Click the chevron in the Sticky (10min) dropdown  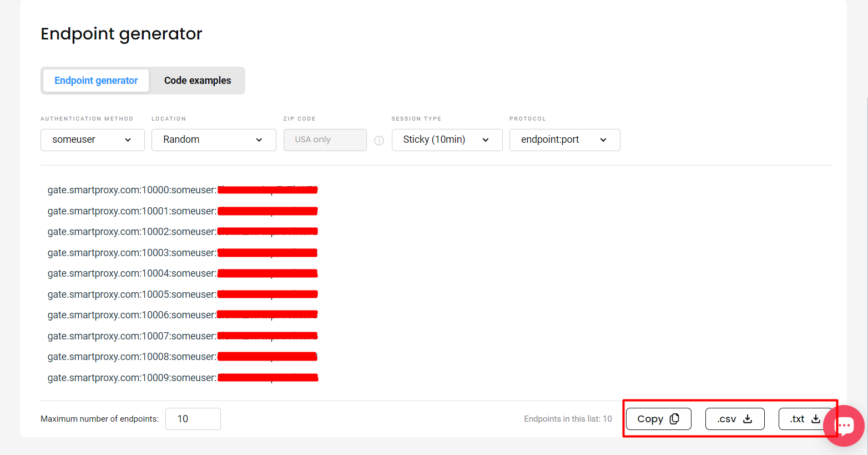(486, 140)
